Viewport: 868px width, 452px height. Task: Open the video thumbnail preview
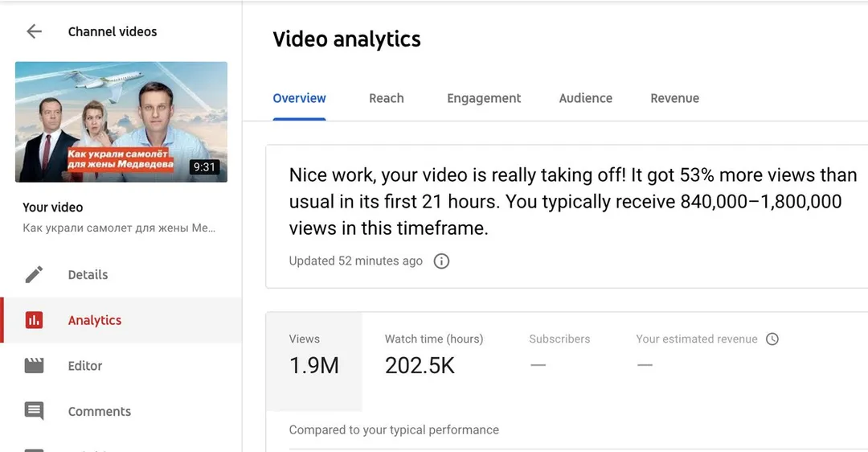click(121, 122)
